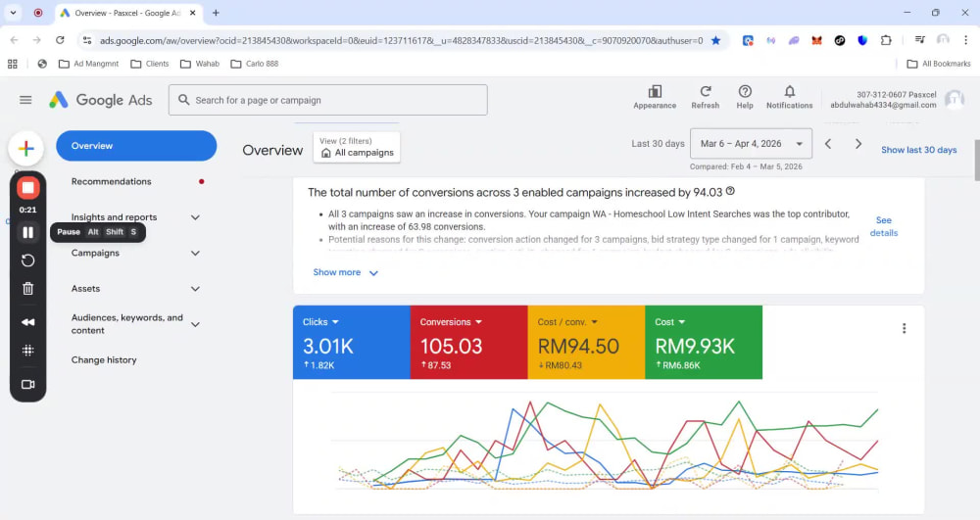Go to next date range arrow

858,144
